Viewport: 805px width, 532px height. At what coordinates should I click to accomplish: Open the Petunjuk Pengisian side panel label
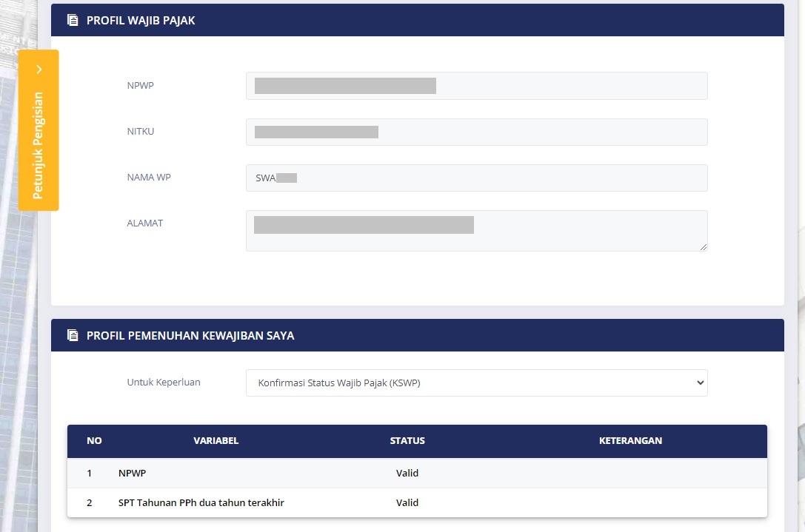39,145
